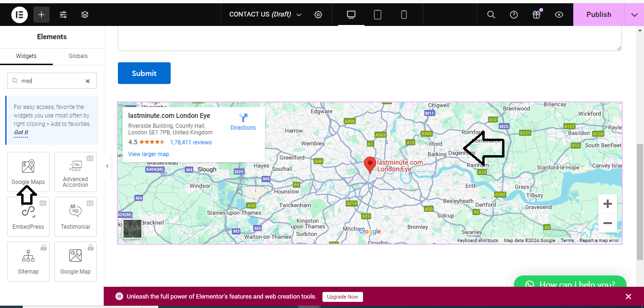Open the help question mark icon
This screenshot has width=644, height=308.
(514, 15)
